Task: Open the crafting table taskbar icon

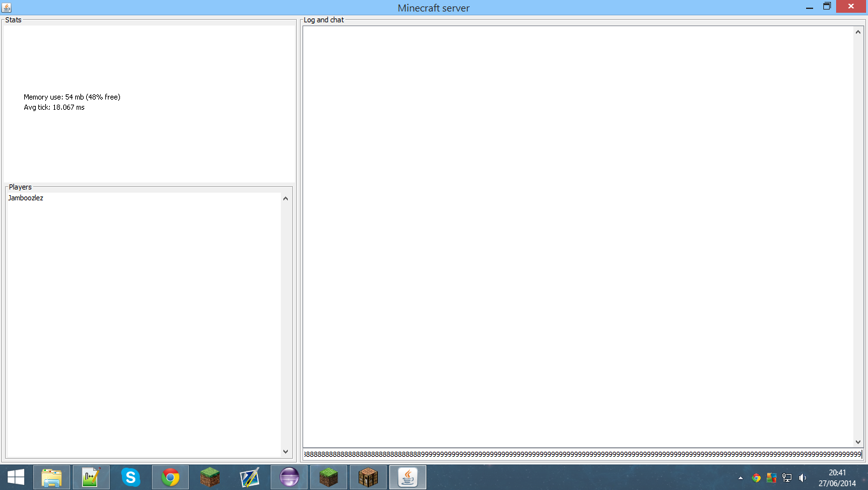Action: [x=368, y=477]
